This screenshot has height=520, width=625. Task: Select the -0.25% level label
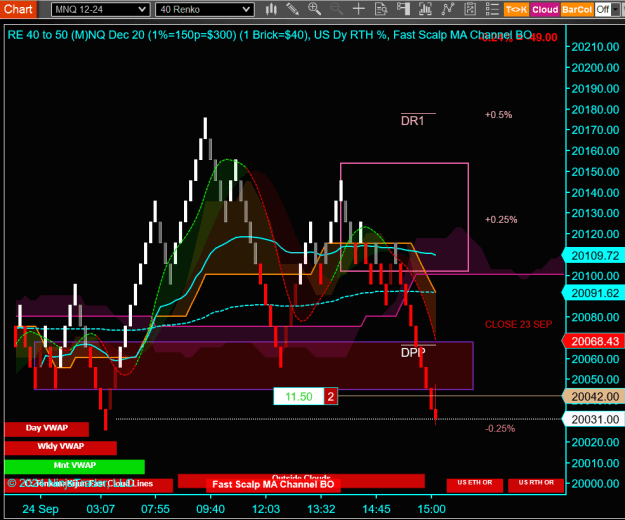point(500,429)
